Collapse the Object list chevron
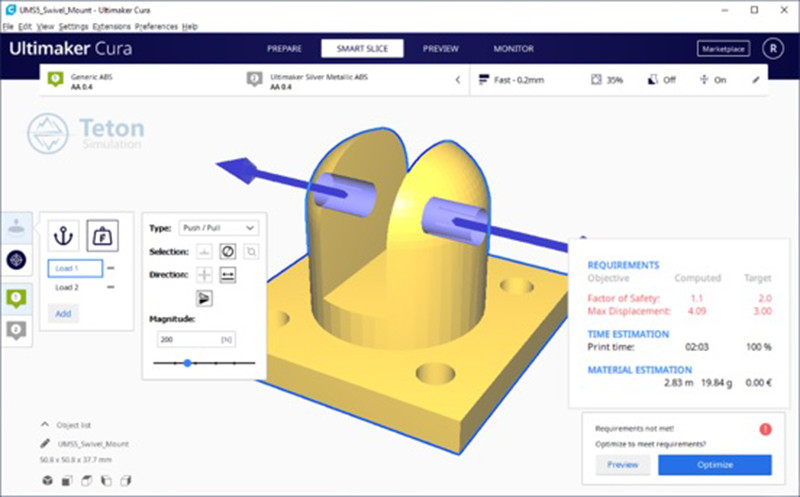This screenshot has width=800, height=497. tap(46, 424)
